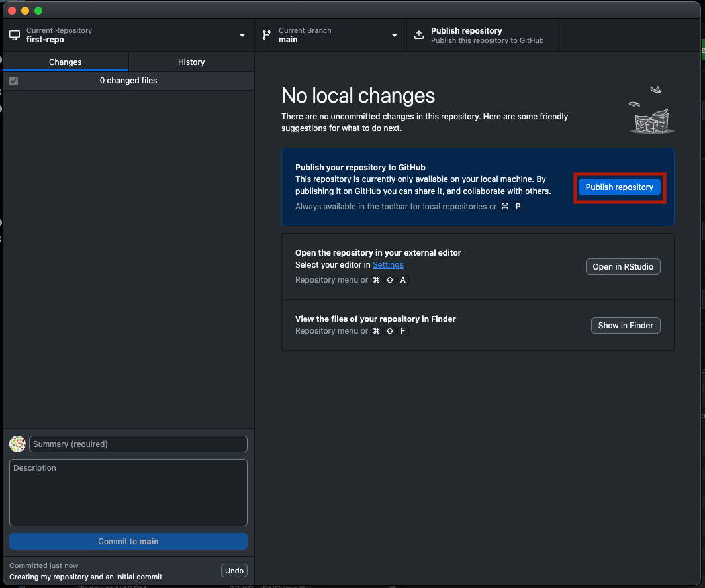Click the git branch icon beside Current Branch
705x588 pixels.
[267, 35]
